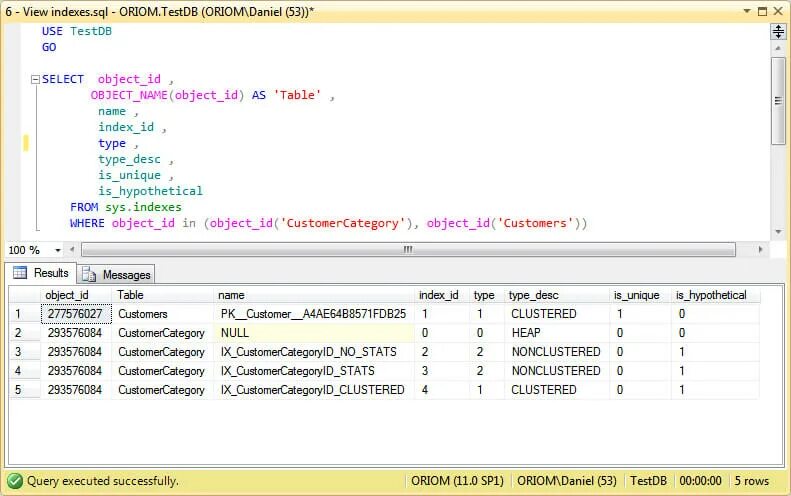
Task: Click the type_desc line in the query
Action: (x=130, y=159)
